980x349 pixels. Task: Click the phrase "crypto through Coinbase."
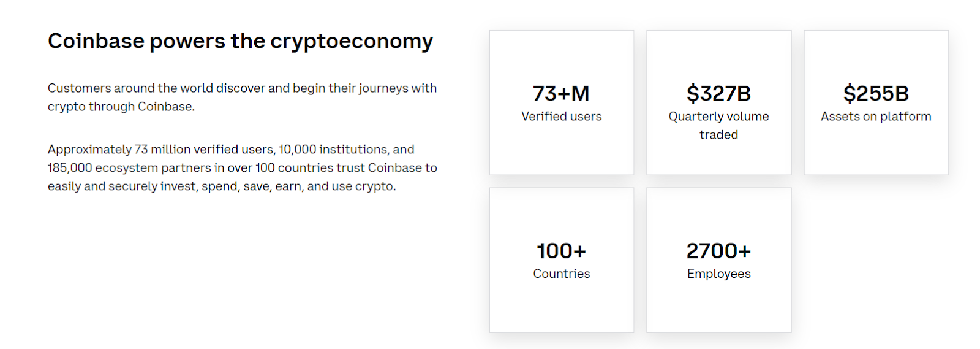coord(121,107)
